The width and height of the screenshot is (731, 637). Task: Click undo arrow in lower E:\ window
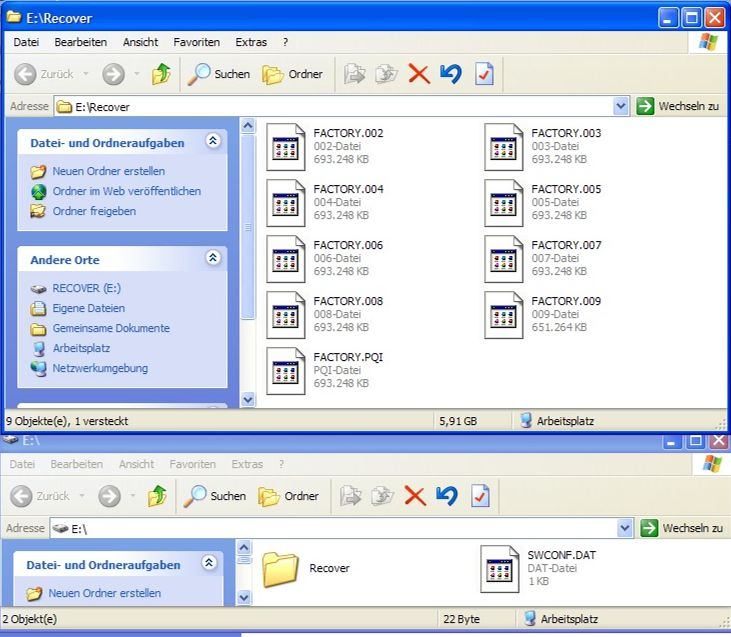pos(447,496)
